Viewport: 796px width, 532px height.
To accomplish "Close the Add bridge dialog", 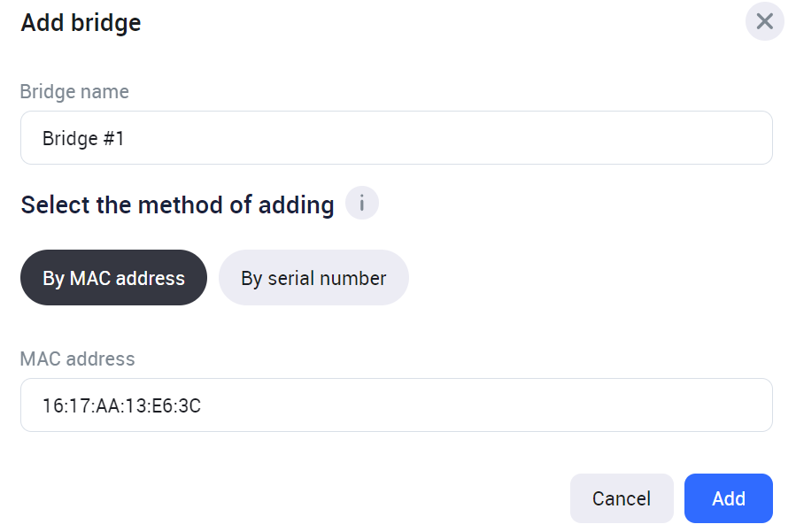I will click(764, 21).
